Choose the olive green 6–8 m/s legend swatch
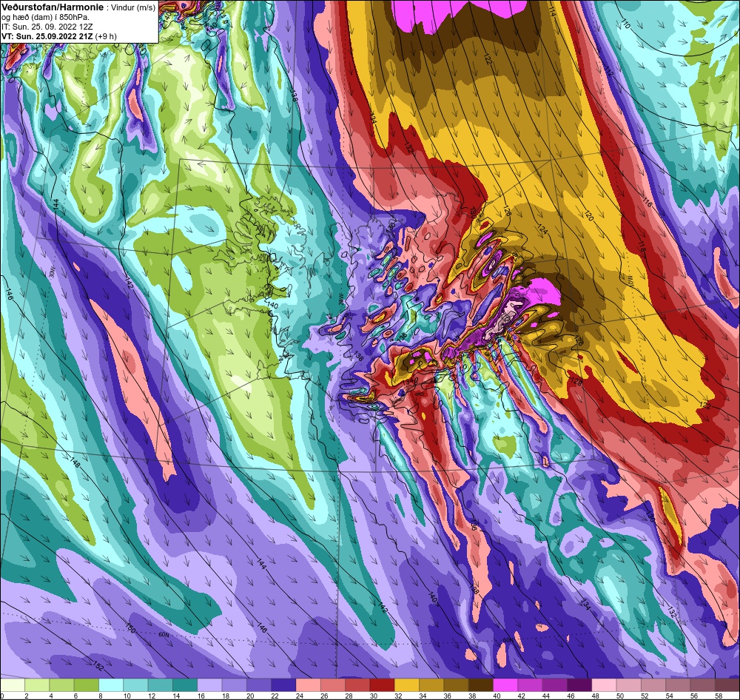 pos(87,685)
